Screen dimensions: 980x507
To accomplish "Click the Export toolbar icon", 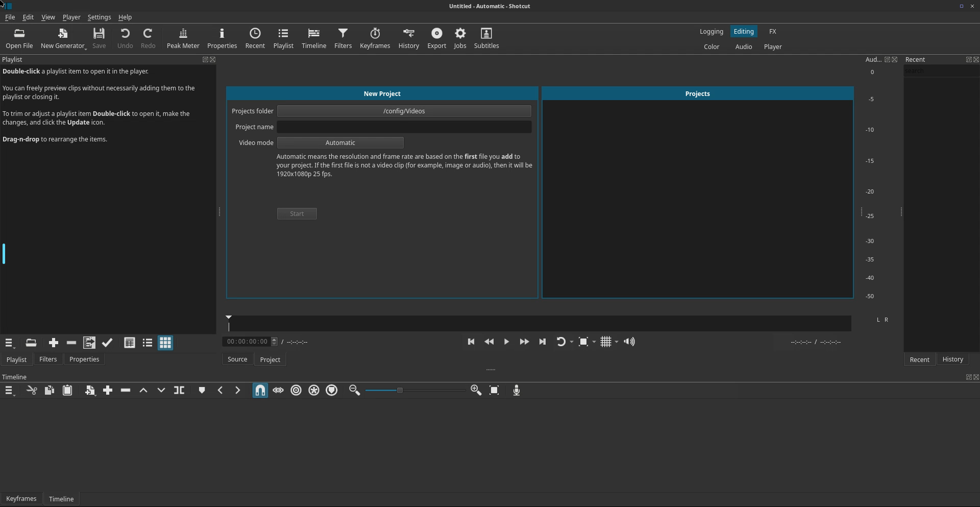I will tap(436, 38).
